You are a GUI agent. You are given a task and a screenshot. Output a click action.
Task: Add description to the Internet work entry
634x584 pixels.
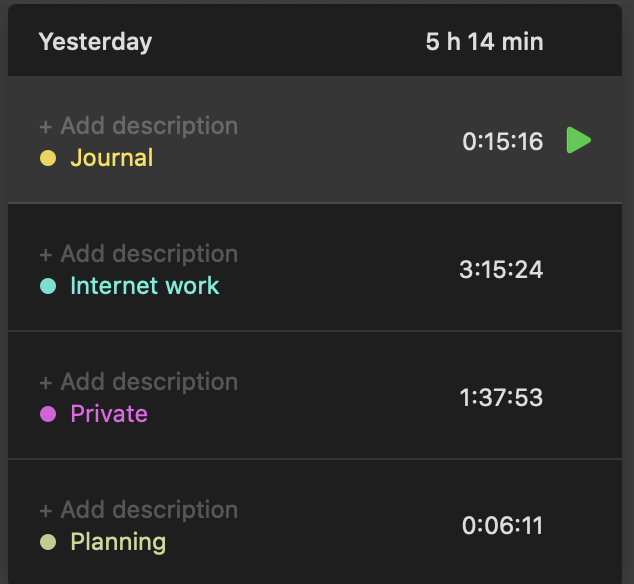point(139,254)
